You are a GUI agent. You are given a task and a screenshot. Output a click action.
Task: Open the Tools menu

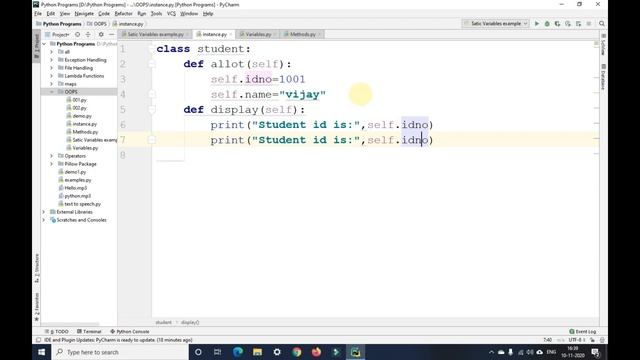tap(156, 13)
